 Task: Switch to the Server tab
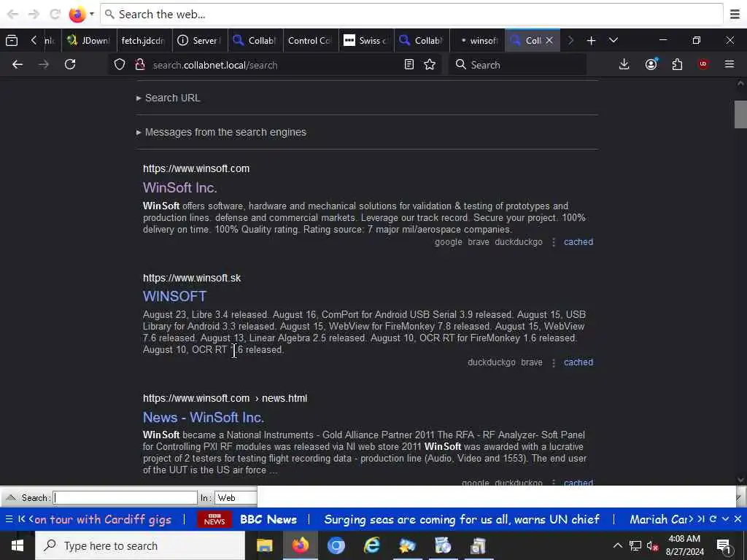click(x=198, y=41)
